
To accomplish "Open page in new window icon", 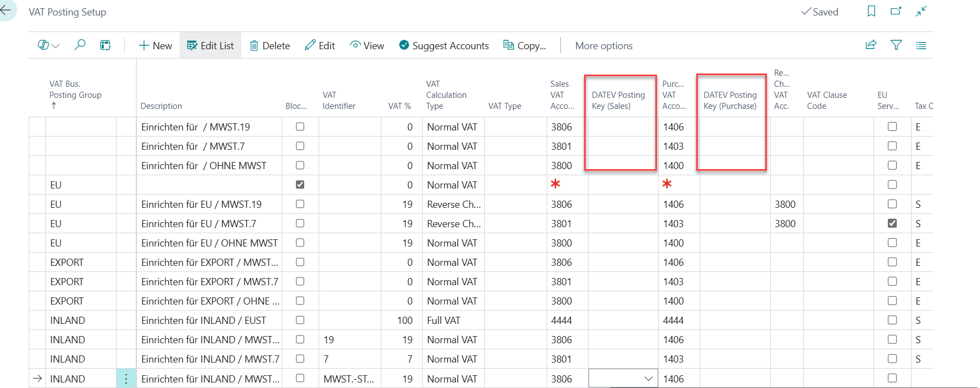I will click(x=896, y=12).
